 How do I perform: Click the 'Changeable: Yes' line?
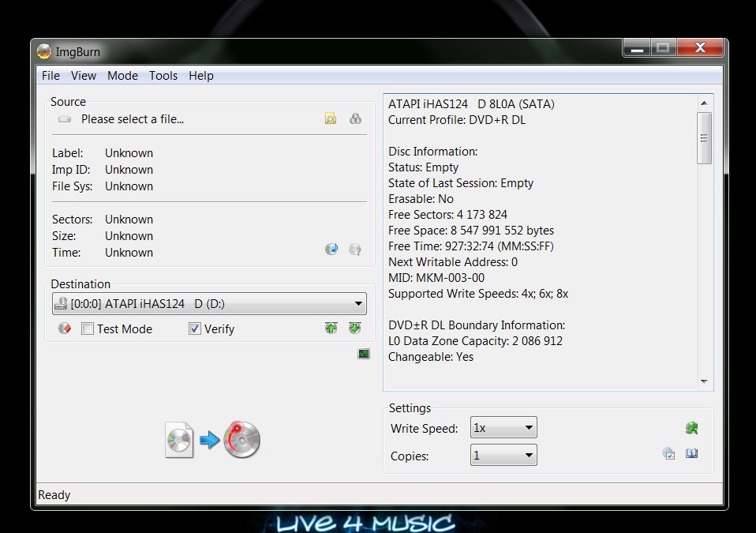pos(431,357)
